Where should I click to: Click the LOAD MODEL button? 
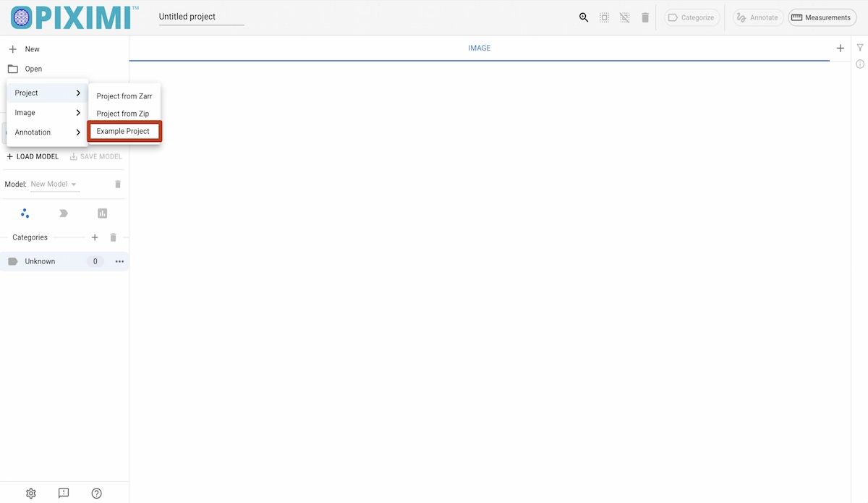point(33,156)
